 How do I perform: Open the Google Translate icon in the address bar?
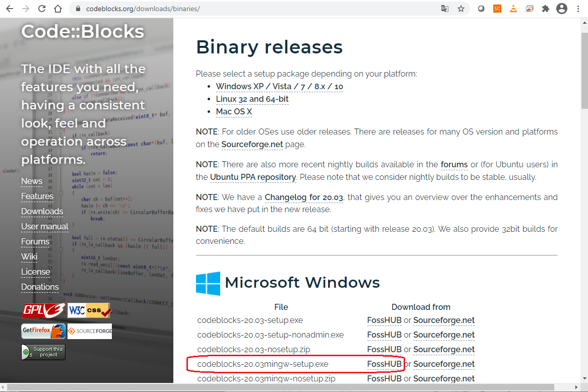coord(445,9)
